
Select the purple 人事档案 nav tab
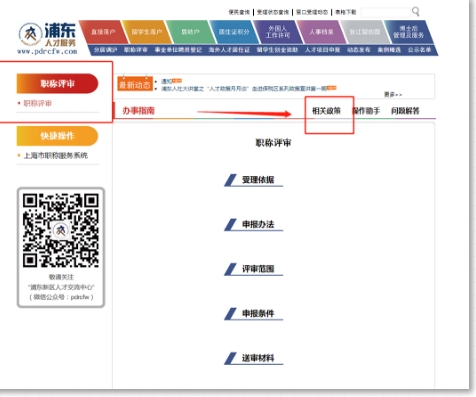tap(321, 32)
